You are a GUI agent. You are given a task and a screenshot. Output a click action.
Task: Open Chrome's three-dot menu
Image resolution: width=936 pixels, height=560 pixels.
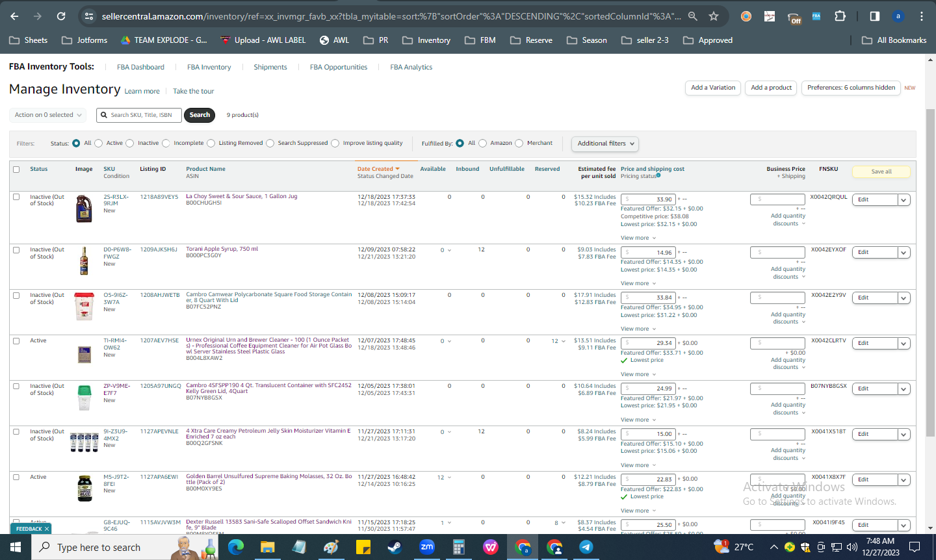[x=922, y=16]
